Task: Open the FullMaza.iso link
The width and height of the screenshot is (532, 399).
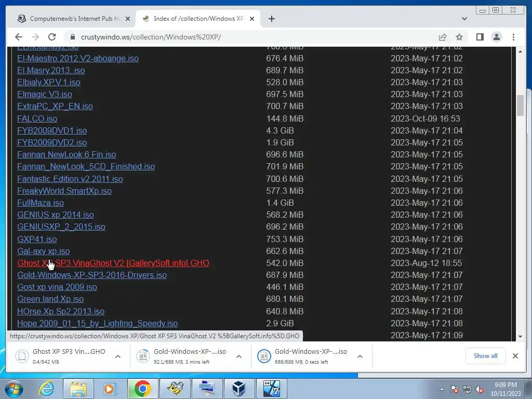Action: click(x=41, y=203)
